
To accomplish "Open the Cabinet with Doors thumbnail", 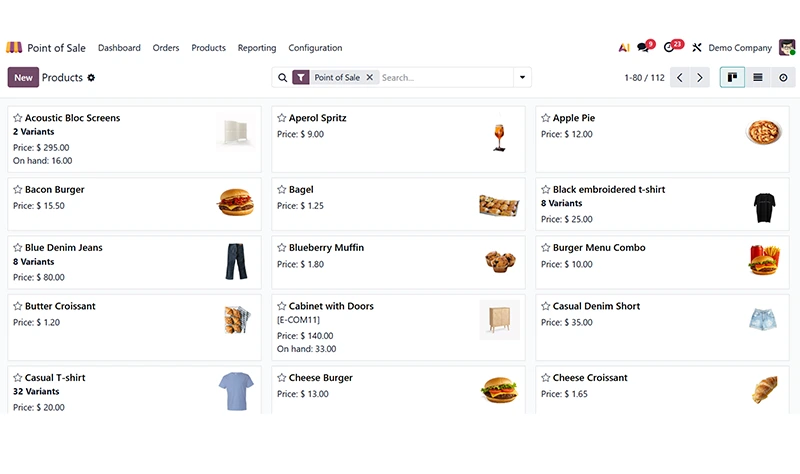I will (499, 319).
